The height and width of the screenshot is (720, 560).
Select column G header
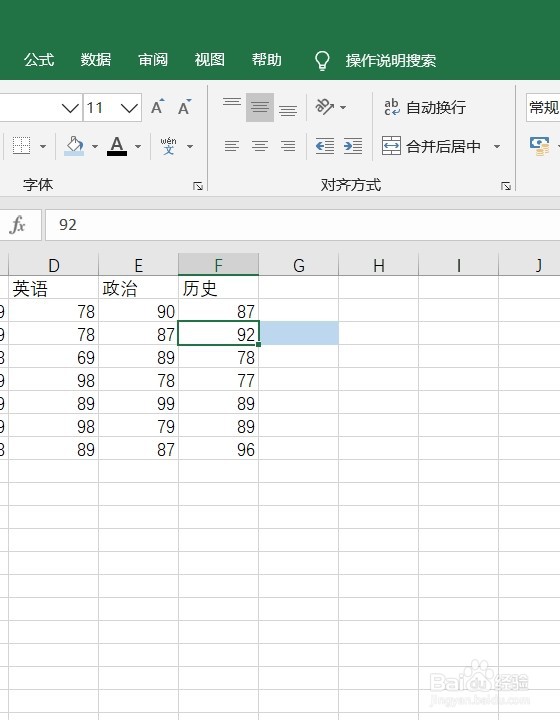298,264
